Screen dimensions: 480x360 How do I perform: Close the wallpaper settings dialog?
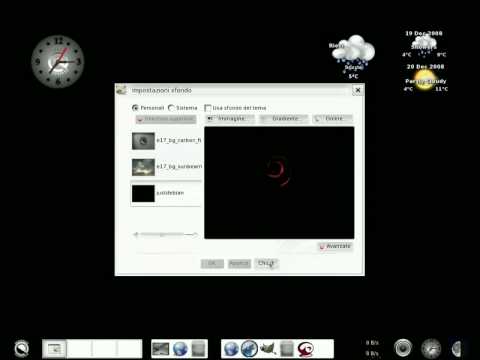click(358, 90)
